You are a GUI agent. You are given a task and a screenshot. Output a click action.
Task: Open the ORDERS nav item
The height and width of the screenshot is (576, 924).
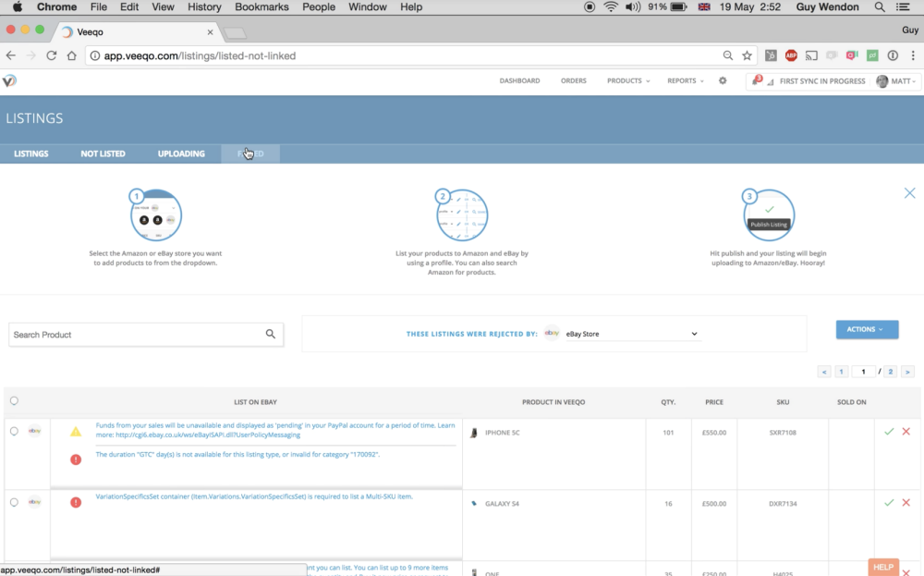click(574, 80)
